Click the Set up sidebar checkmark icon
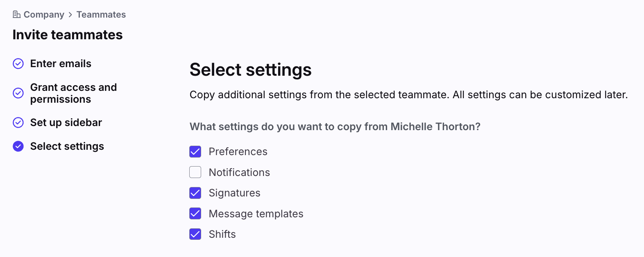The height and width of the screenshot is (257, 644). pos(18,123)
